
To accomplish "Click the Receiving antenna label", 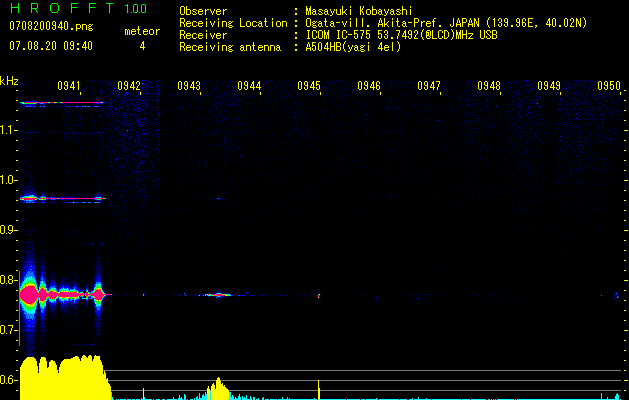I will (x=230, y=47).
